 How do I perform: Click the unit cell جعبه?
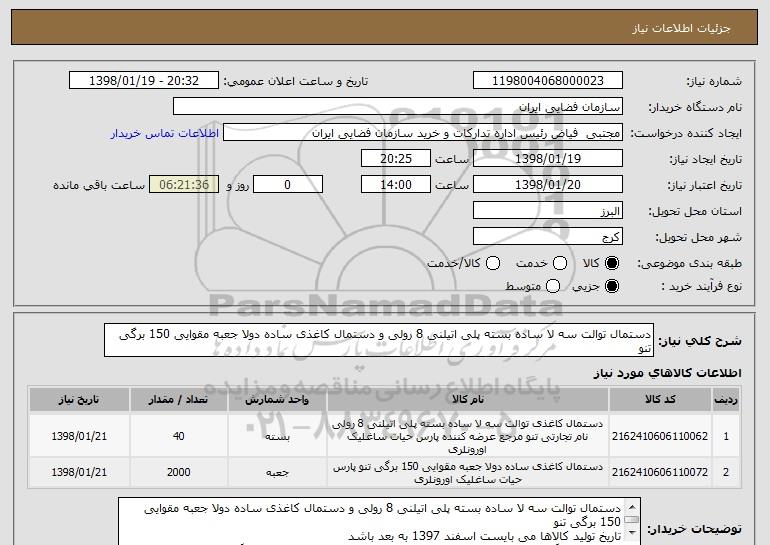click(277, 472)
